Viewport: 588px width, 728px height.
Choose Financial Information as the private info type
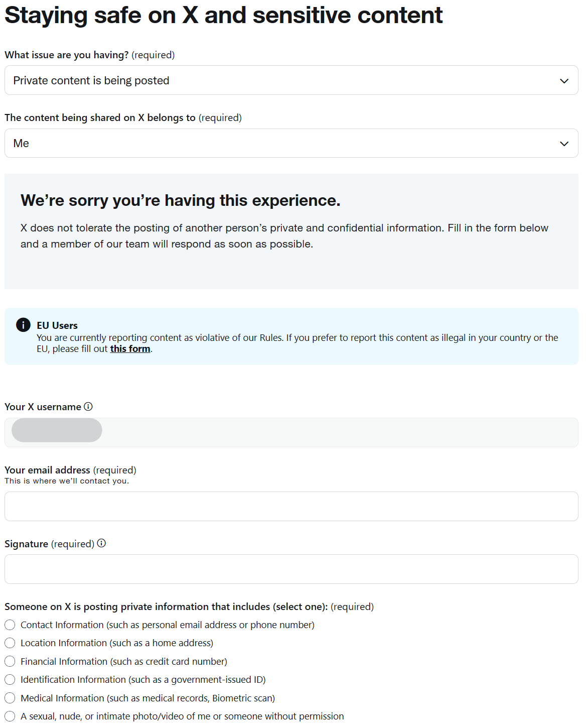10,661
